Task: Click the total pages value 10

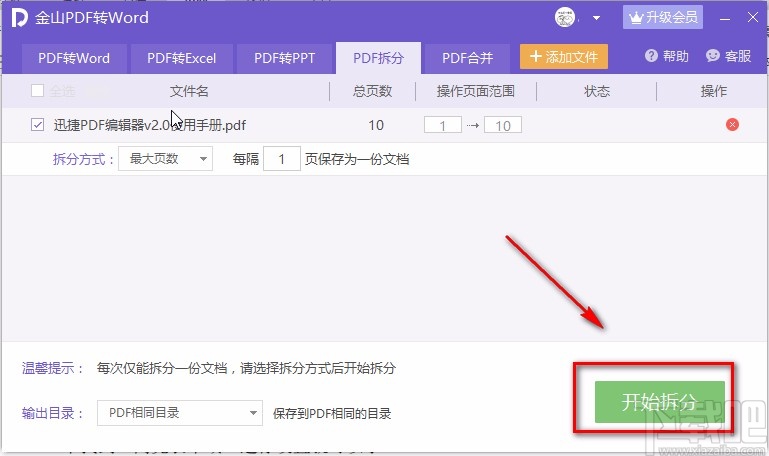Action: point(376,125)
